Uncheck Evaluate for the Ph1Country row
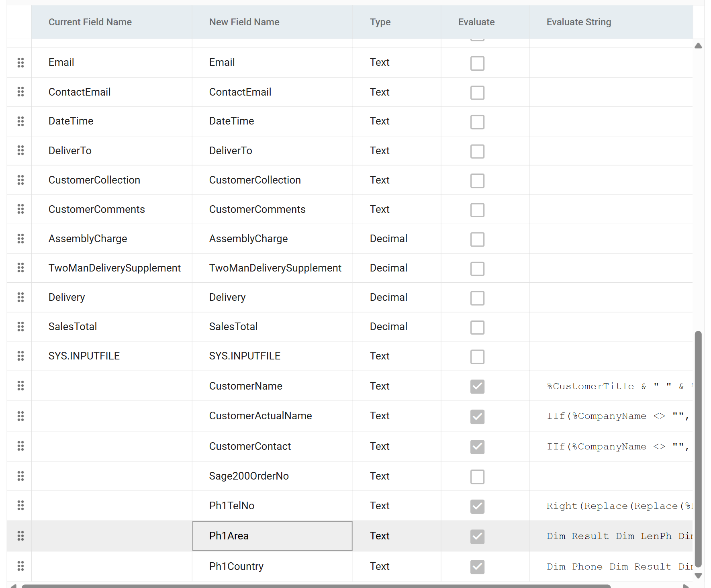This screenshot has width=711, height=588. coord(477,567)
